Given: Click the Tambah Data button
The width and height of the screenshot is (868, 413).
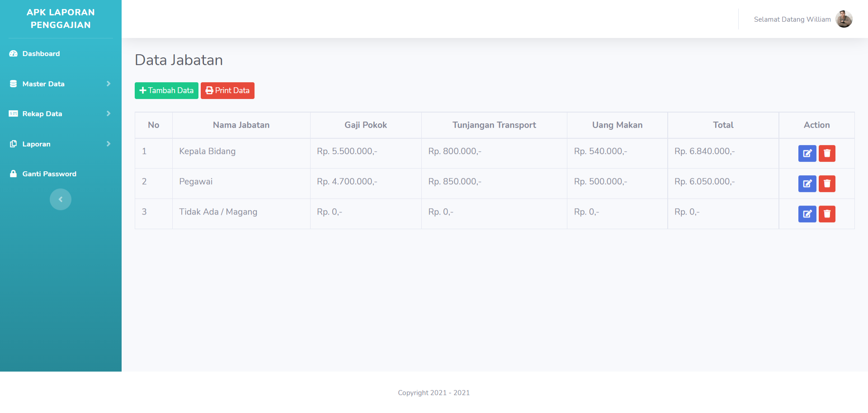Looking at the screenshot, I should pyautogui.click(x=166, y=90).
